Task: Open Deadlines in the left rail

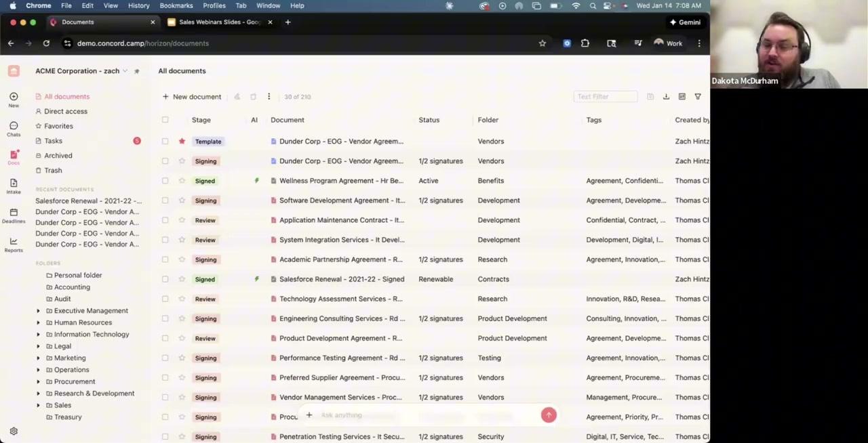Action: coord(14,215)
